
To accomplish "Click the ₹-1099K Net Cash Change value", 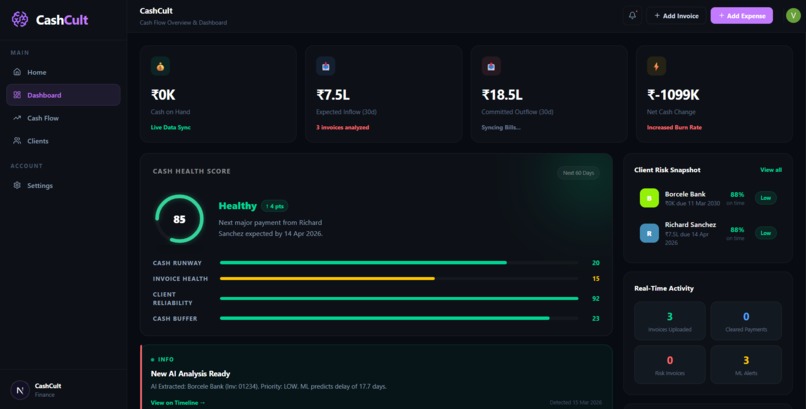I will [x=673, y=95].
